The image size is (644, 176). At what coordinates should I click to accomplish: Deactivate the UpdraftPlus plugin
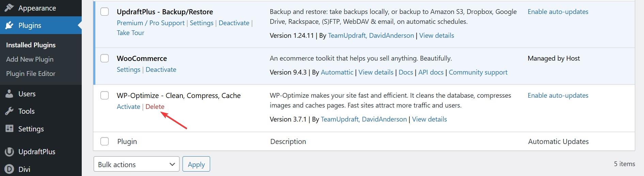click(x=234, y=23)
